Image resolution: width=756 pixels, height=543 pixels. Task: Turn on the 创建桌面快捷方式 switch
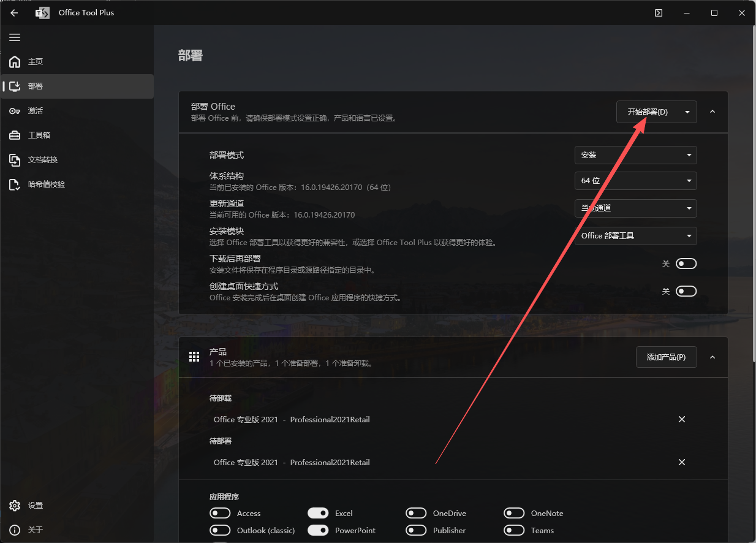[x=686, y=291]
